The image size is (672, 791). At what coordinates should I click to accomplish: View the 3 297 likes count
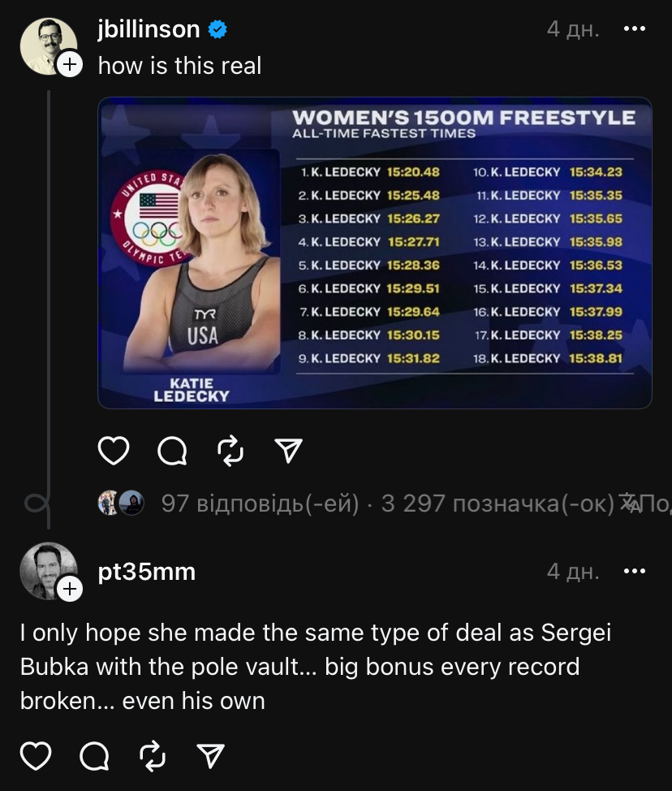498,504
